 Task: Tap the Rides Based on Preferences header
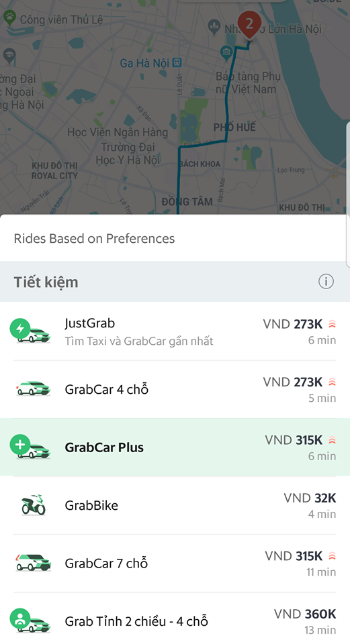[x=94, y=239]
